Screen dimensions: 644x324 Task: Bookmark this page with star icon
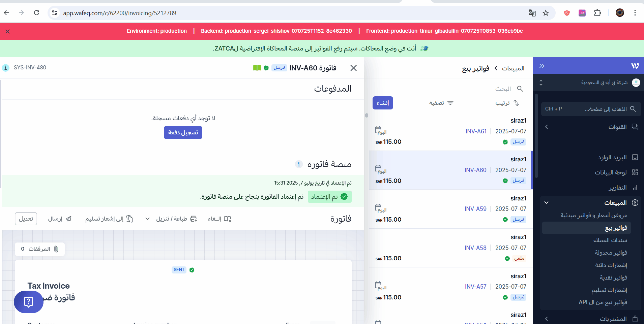546,13
